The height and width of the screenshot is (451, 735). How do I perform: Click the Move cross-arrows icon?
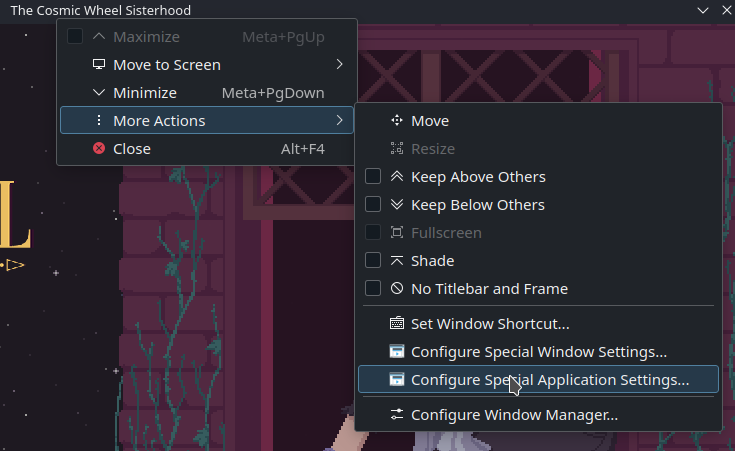(397, 120)
